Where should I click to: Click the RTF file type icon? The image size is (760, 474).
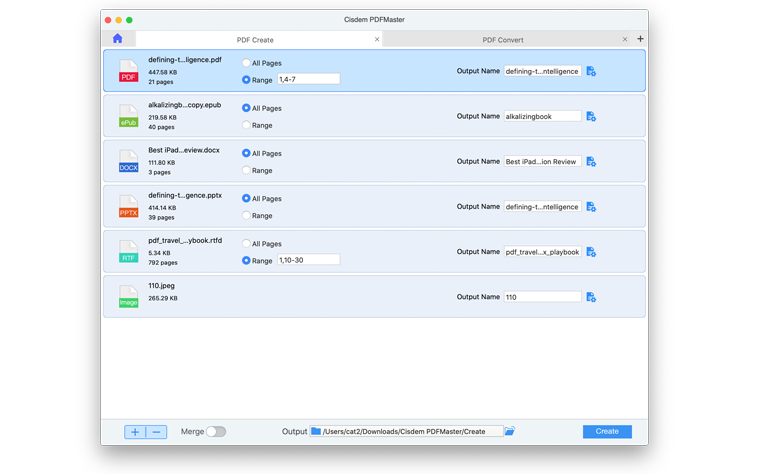pos(128,252)
